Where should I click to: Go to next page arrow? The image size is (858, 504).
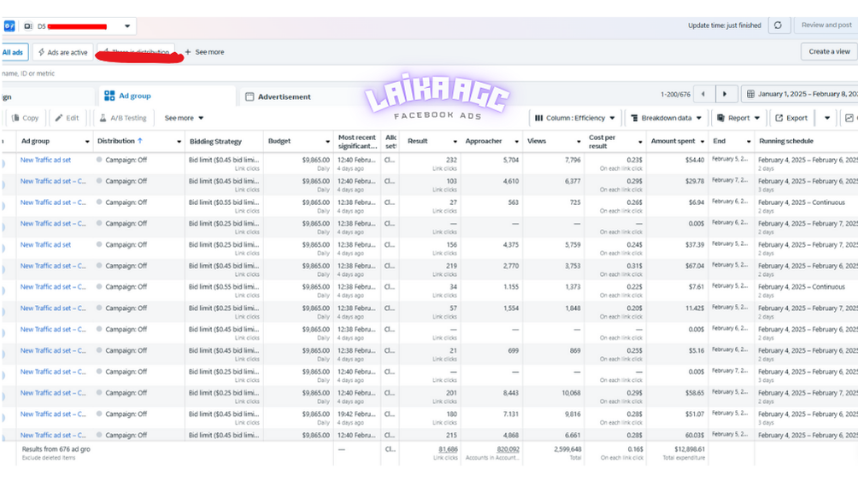pyautogui.click(x=725, y=94)
